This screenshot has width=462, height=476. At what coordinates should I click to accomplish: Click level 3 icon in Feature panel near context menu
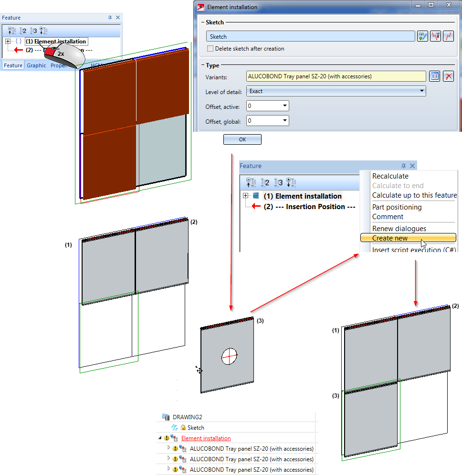tap(279, 182)
